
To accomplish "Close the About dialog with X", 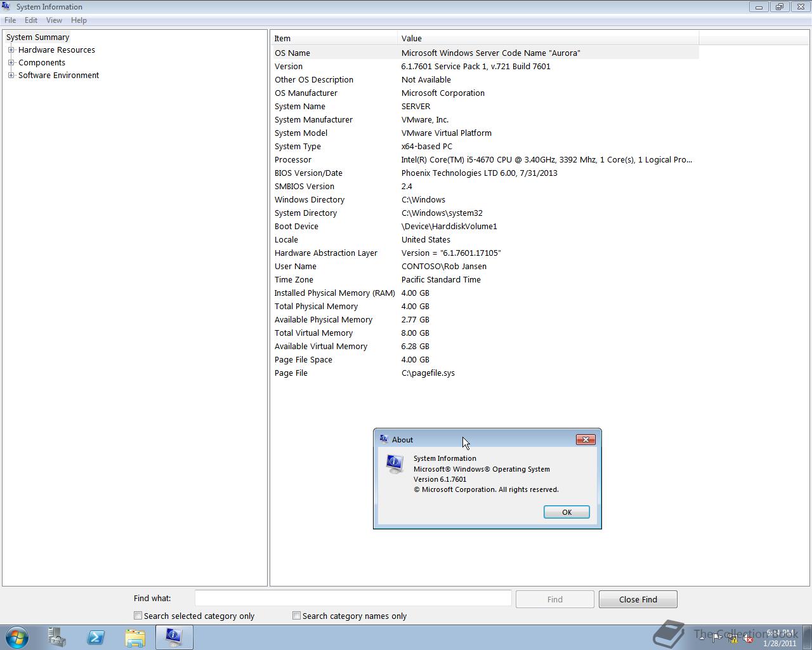I will [586, 439].
